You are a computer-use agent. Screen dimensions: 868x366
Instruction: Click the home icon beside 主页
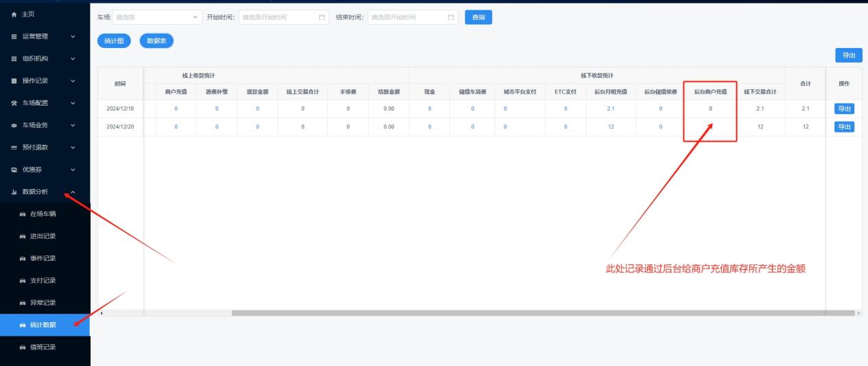click(x=14, y=14)
